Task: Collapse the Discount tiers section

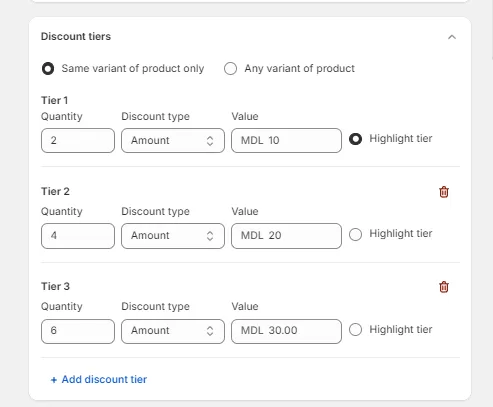Action: 452,37
